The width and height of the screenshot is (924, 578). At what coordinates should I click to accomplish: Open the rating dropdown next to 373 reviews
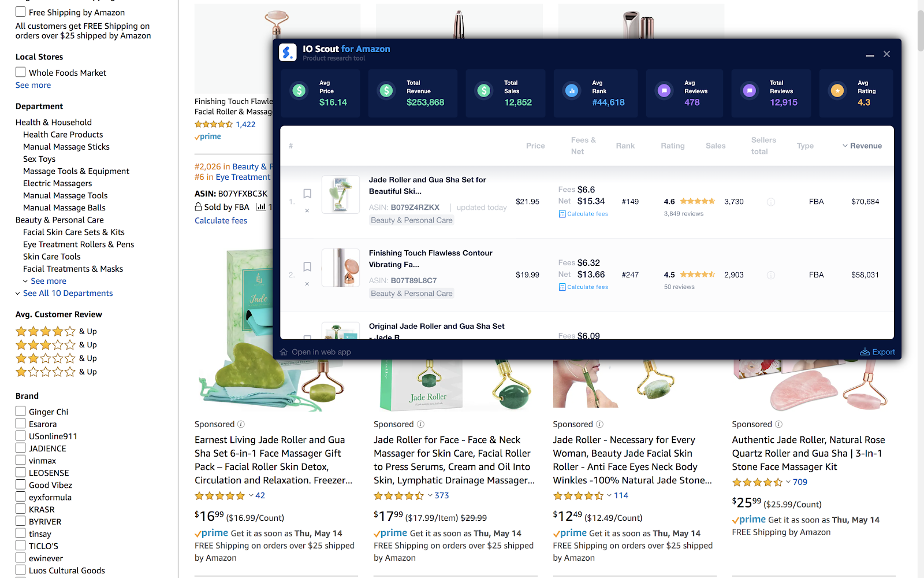pos(430,495)
